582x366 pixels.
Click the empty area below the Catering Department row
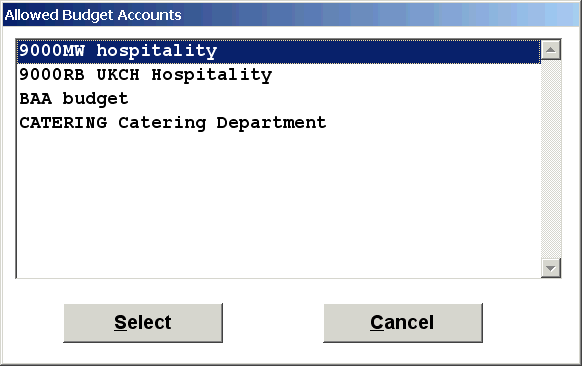coord(279,206)
